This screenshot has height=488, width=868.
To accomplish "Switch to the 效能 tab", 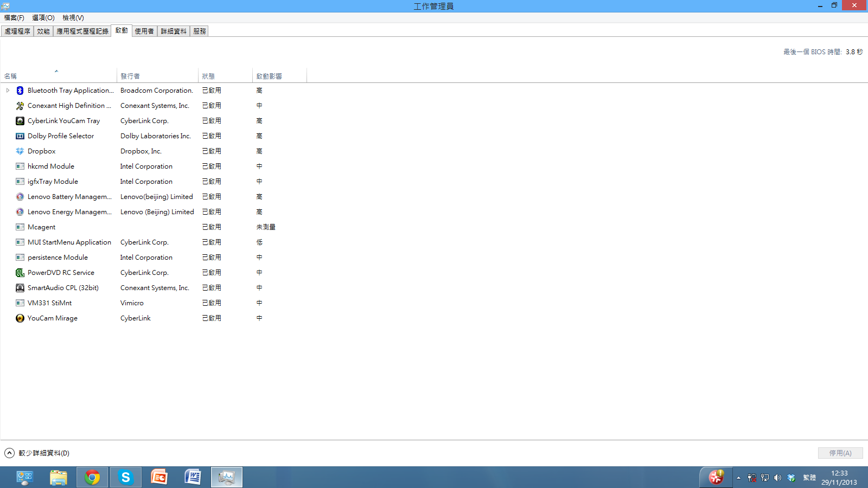I will pos(43,31).
